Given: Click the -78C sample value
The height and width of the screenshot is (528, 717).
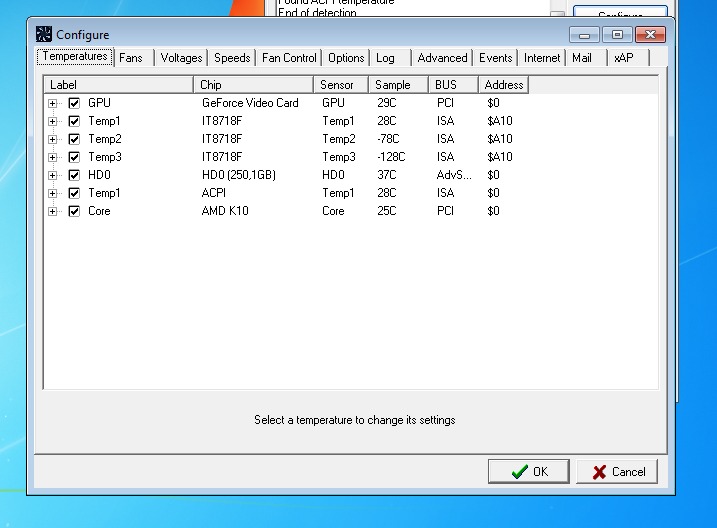Looking at the screenshot, I should (x=388, y=139).
